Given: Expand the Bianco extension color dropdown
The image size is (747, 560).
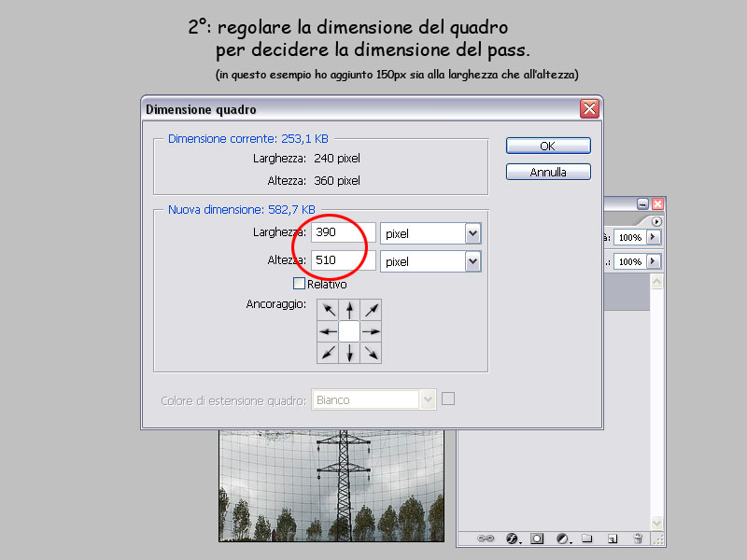Looking at the screenshot, I should pos(426,399).
